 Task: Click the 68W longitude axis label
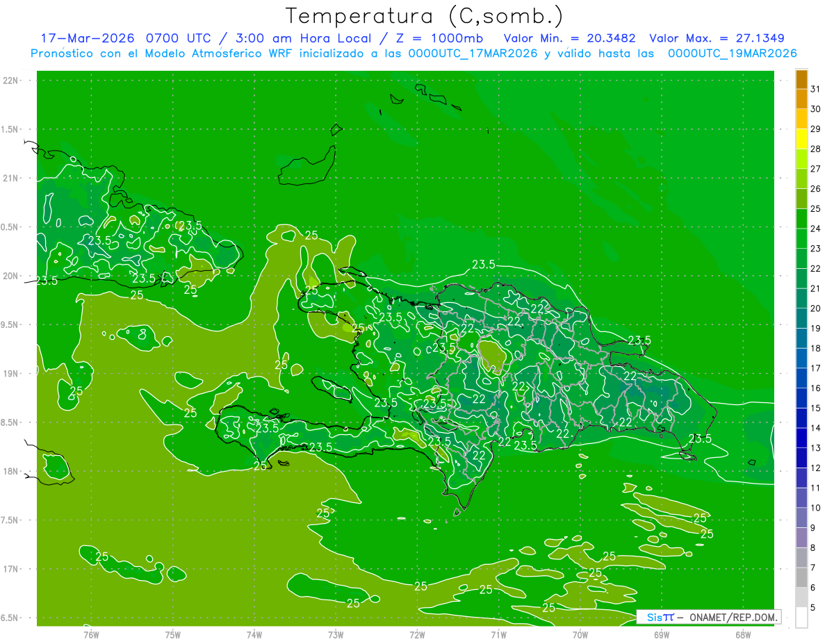pos(743,634)
